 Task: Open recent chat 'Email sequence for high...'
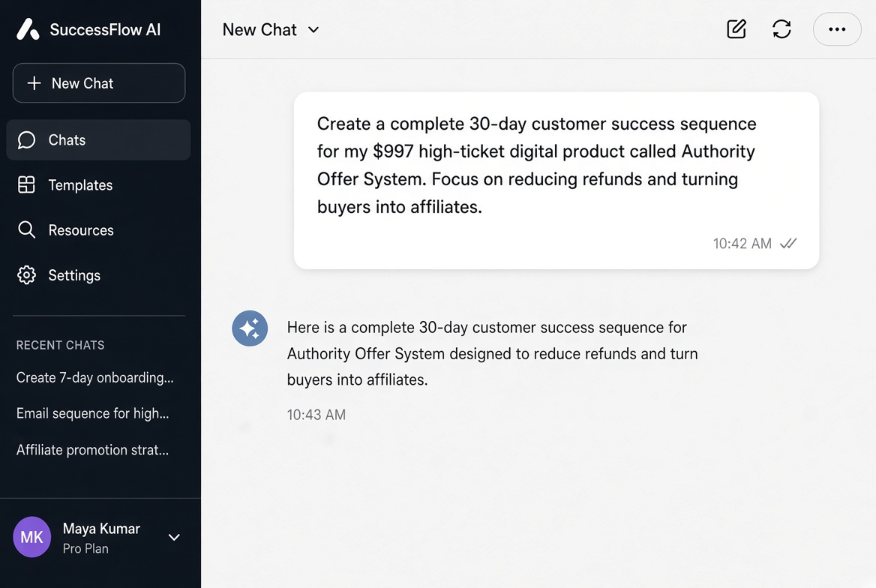(93, 413)
